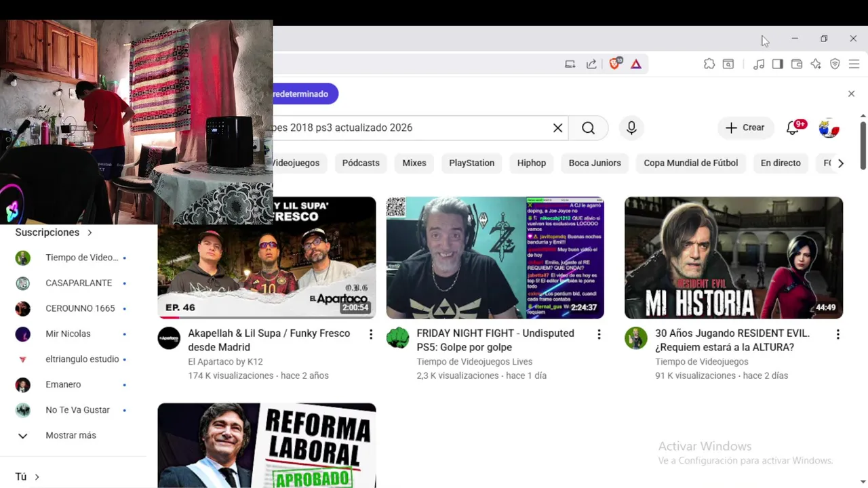
Task: Click channel avatar next to RESIDENT EVIL title
Action: [636, 338]
